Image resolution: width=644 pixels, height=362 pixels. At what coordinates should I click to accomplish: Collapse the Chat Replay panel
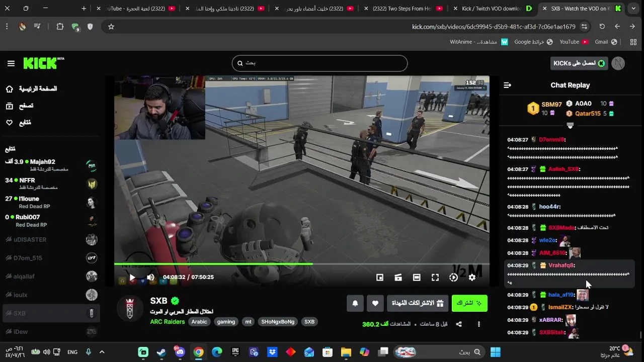point(507,85)
